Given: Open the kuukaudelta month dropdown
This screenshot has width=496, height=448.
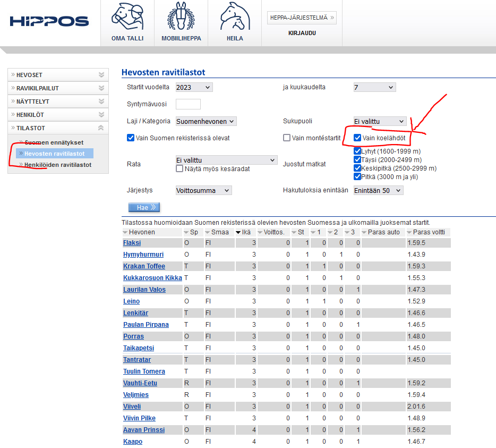Looking at the screenshot, I should 374,87.
